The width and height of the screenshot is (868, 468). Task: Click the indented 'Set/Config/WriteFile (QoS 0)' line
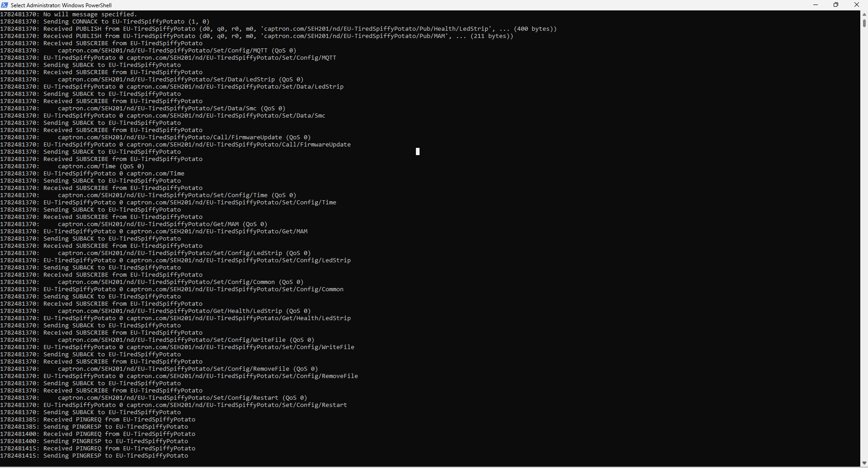pos(157,340)
